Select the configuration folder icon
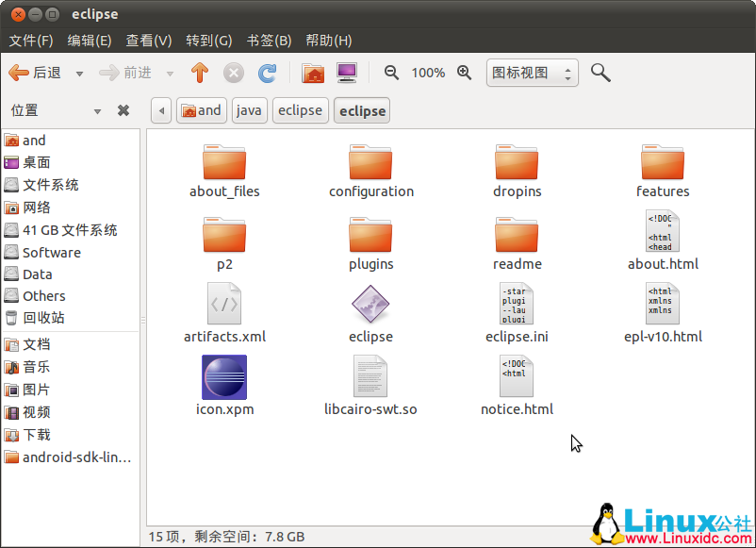 tap(370, 162)
